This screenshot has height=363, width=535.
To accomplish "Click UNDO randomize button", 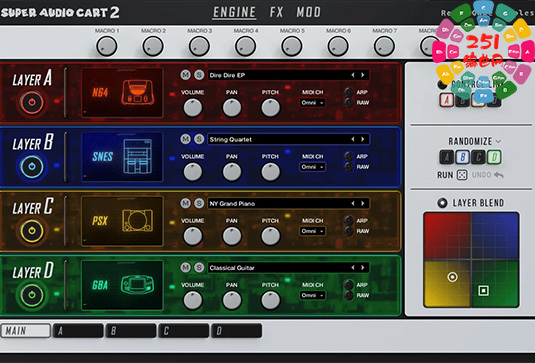I will click(x=488, y=175).
